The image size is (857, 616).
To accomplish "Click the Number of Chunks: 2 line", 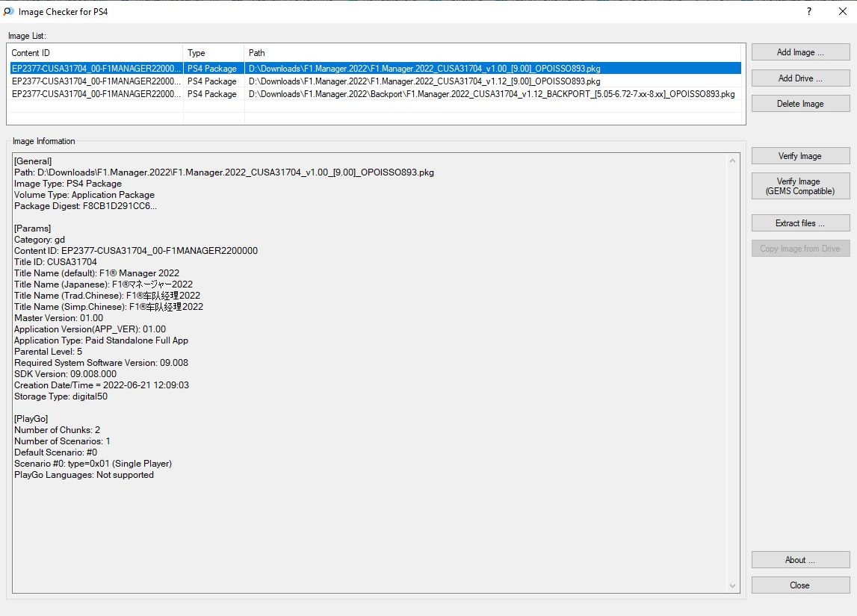I will click(57, 430).
